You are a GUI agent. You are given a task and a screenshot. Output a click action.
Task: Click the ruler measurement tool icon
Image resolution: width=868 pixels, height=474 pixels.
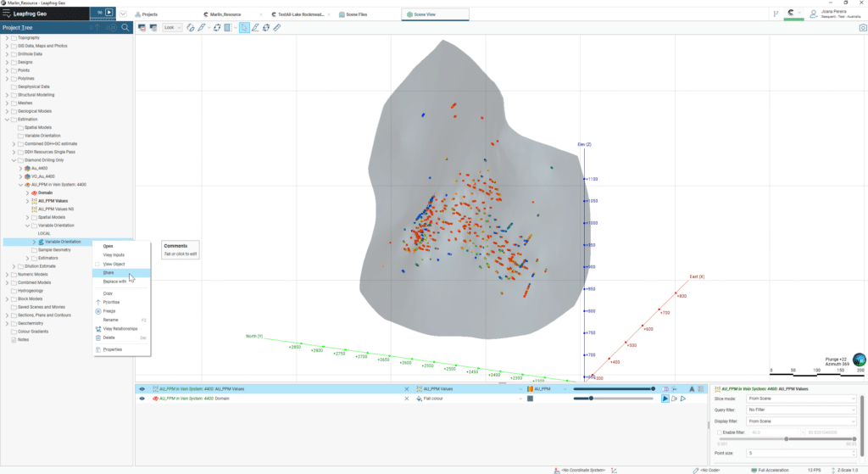click(x=277, y=27)
